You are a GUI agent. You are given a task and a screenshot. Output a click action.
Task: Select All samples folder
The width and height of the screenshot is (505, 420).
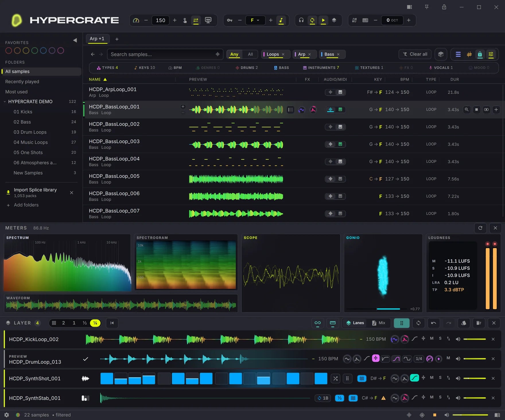(41, 71)
